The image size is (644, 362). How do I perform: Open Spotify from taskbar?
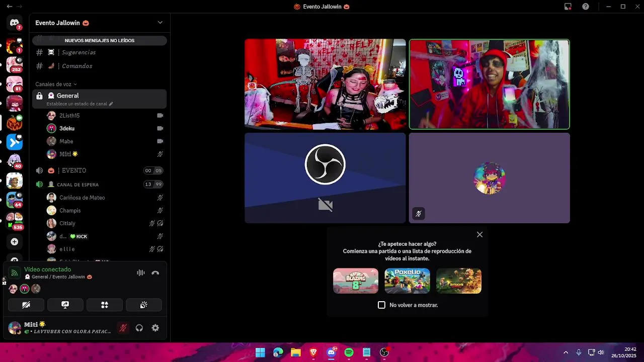349,352
